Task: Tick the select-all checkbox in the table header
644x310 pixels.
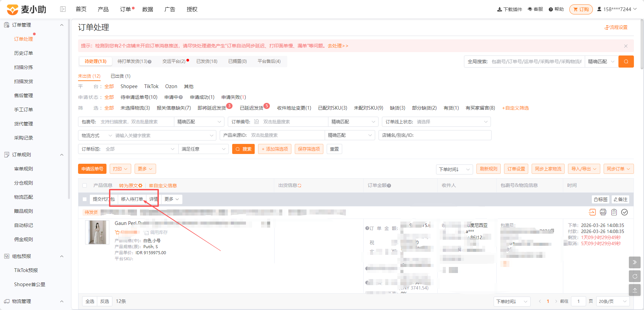Action: point(84,186)
